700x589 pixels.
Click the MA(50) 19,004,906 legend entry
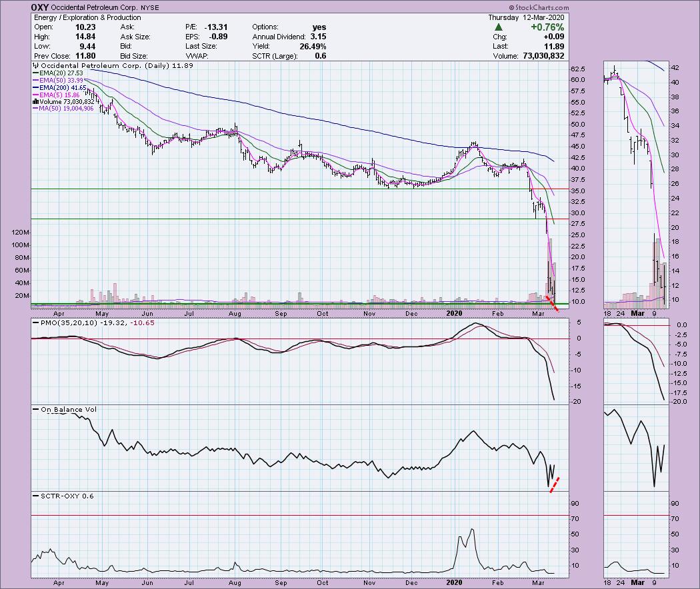(66, 109)
